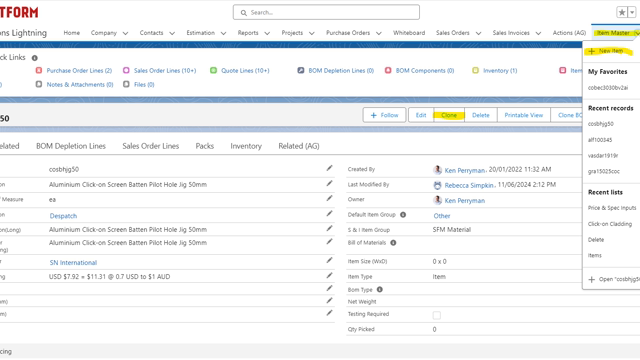The width and height of the screenshot is (640, 360).
Task: Click the Printable View button
Action: (x=524, y=115)
